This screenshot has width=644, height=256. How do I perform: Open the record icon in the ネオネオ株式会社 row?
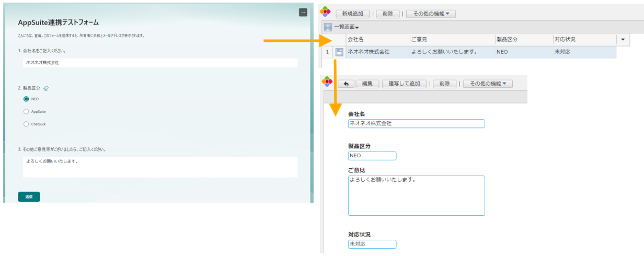(339, 52)
